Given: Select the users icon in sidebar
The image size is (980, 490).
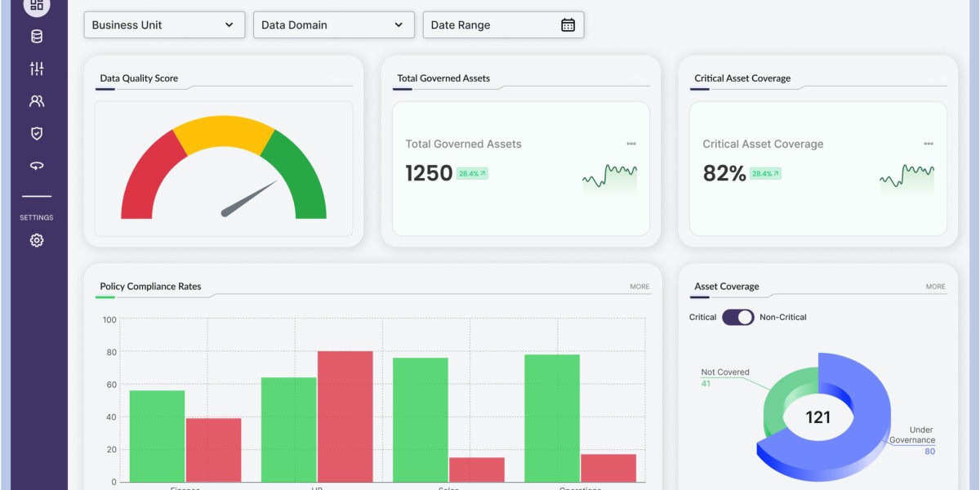Looking at the screenshot, I should [37, 101].
